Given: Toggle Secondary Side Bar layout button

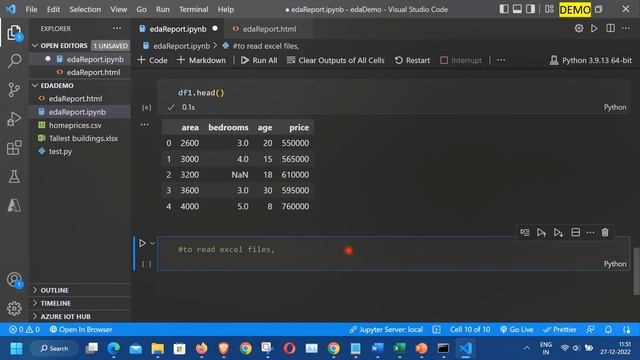Looking at the screenshot, I should pyautogui.click(x=530, y=9).
